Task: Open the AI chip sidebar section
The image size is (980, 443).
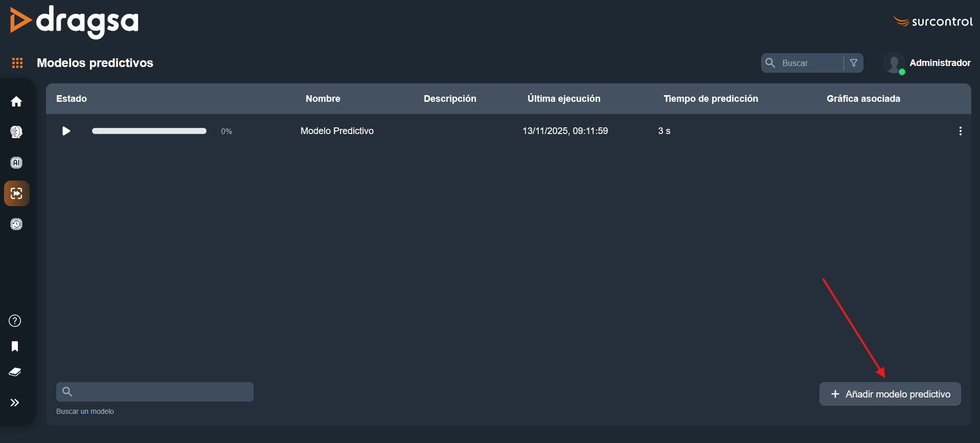Action: [16, 163]
